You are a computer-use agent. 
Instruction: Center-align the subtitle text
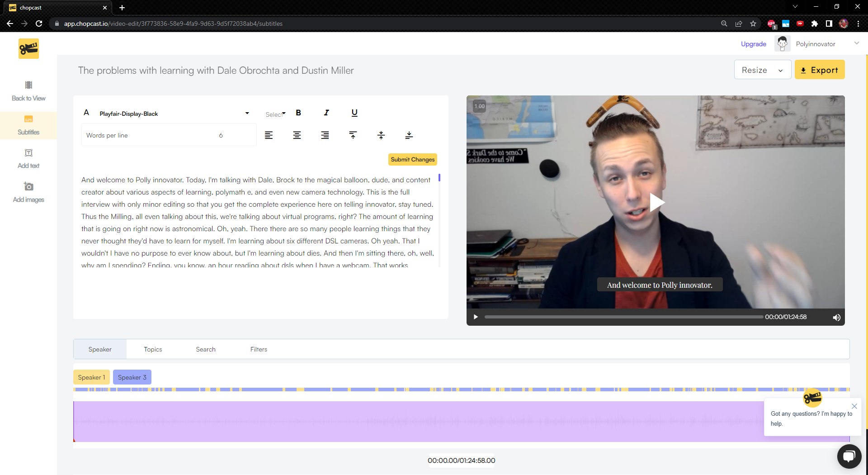click(x=297, y=135)
